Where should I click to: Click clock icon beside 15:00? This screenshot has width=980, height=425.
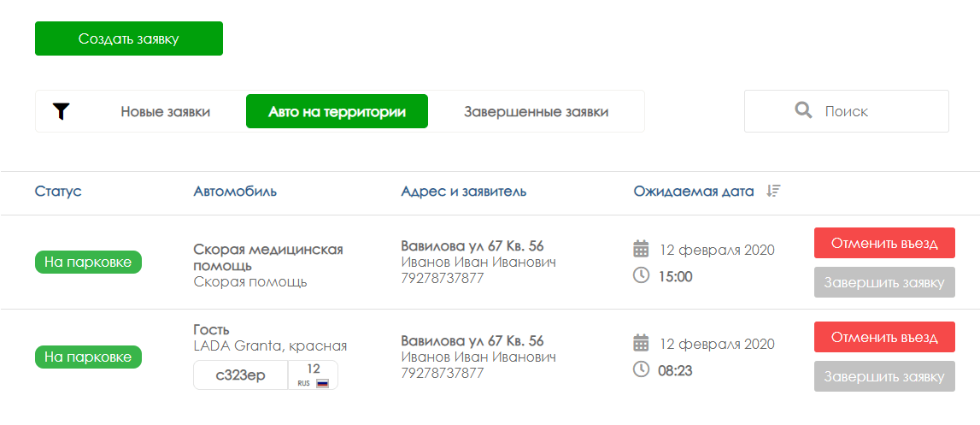[x=642, y=275]
